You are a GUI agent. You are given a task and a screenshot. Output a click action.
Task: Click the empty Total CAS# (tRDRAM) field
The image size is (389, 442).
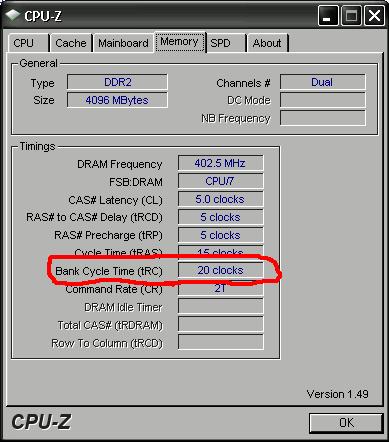click(x=220, y=324)
